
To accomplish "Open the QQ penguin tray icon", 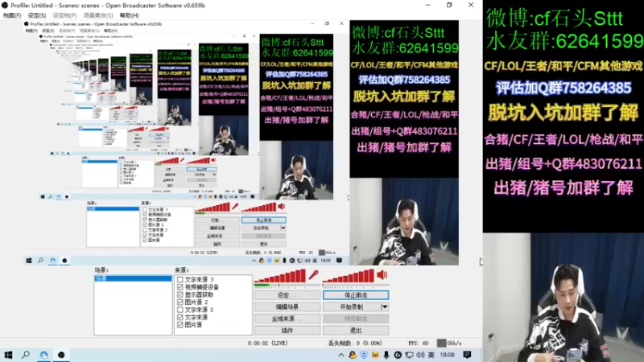I will [x=353, y=355].
